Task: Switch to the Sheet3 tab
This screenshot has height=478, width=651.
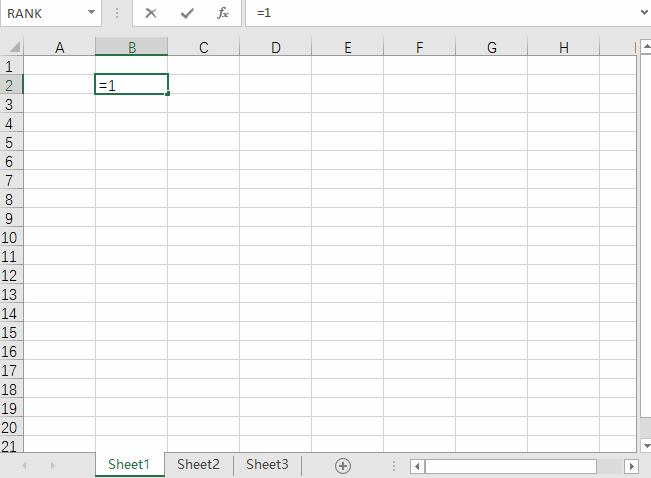Action: (267, 464)
